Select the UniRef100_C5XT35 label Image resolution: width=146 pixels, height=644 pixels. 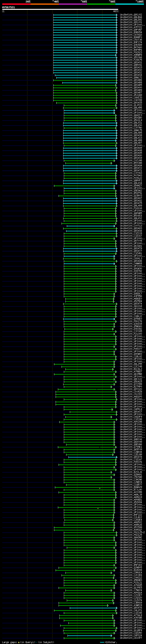pos(131,40)
